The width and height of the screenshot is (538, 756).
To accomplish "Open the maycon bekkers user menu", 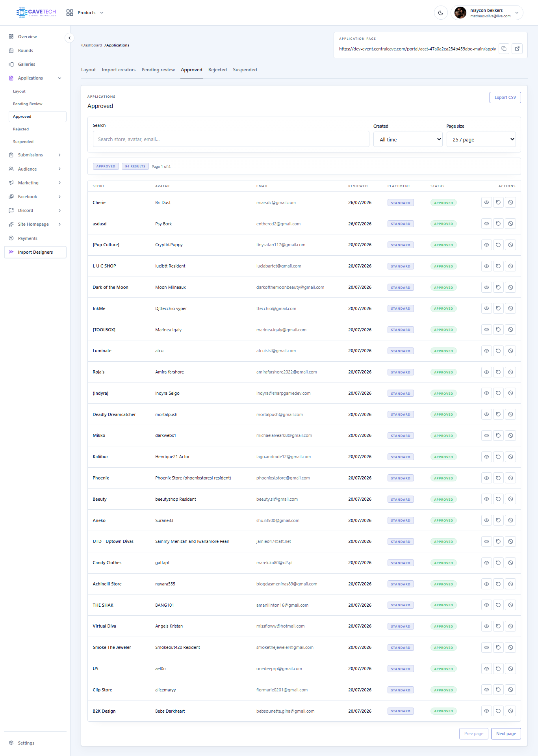I will click(x=487, y=13).
